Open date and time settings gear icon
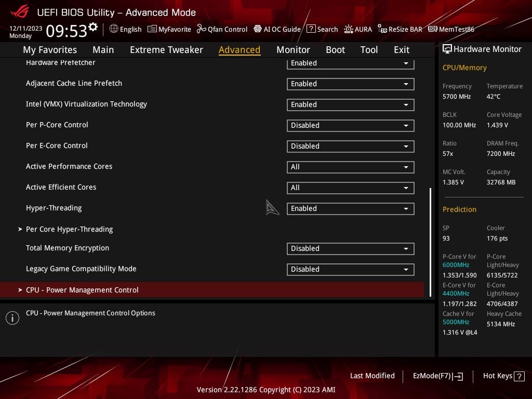This screenshot has height=399, width=532. click(x=93, y=26)
